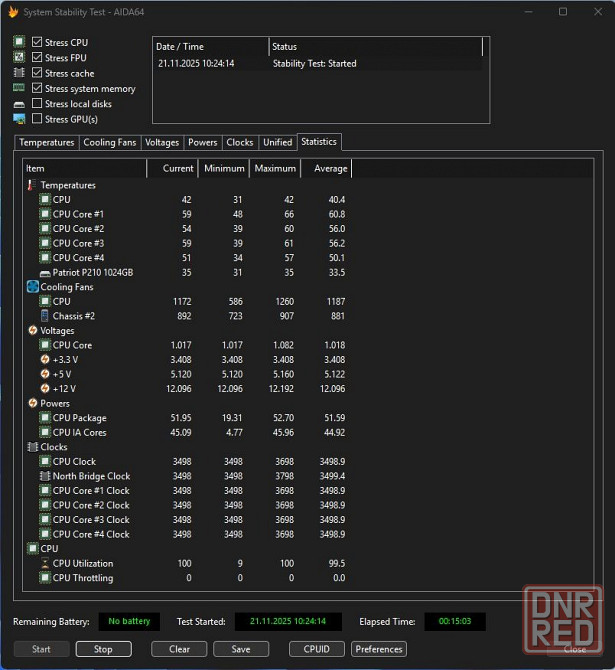Uncheck the Stress system memory option

(37, 89)
